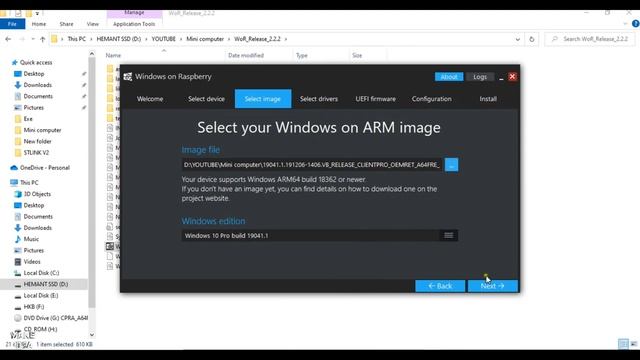Screen dimensions: 640x360
Task: Sort by the Type column header
Action: coord(302,56)
